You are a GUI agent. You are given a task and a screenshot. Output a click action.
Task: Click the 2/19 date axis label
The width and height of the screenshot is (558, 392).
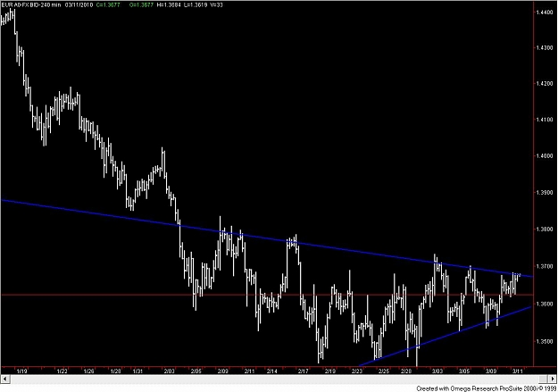(329, 371)
